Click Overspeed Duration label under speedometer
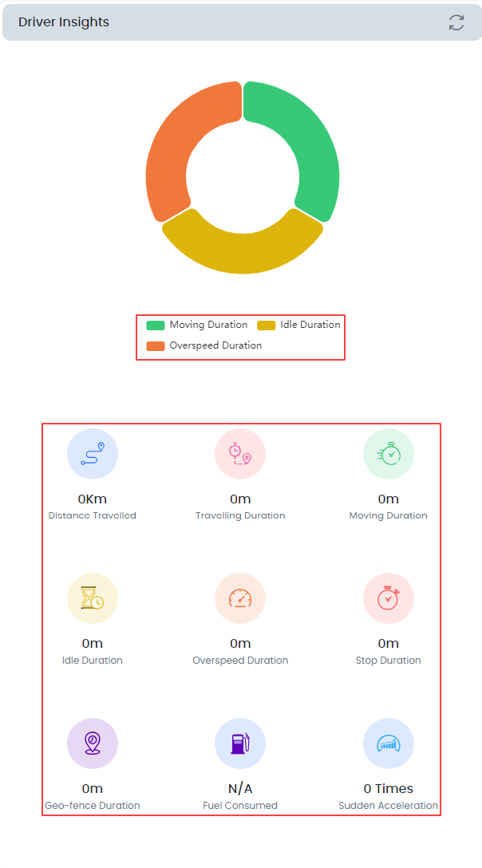 (x=240, y=661)
